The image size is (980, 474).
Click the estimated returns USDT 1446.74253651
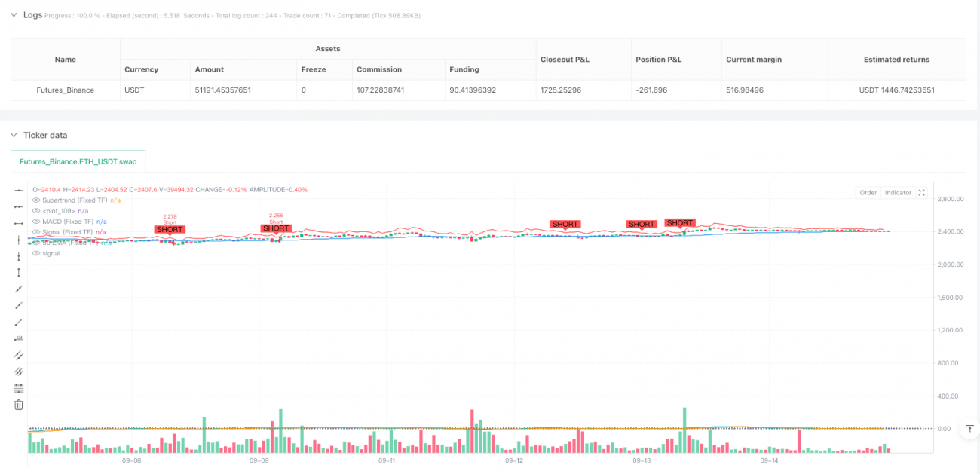pyautogui.click(x=896, y=90)
